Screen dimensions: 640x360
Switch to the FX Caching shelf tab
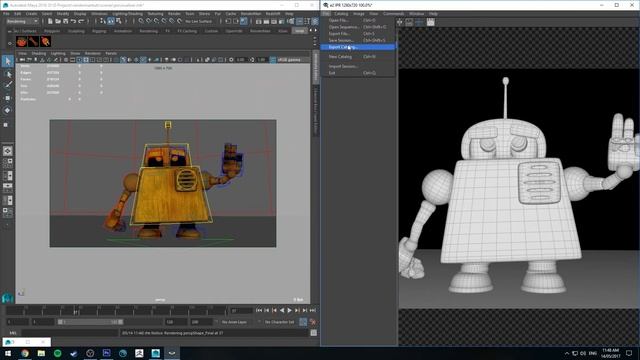click(187, 31)
